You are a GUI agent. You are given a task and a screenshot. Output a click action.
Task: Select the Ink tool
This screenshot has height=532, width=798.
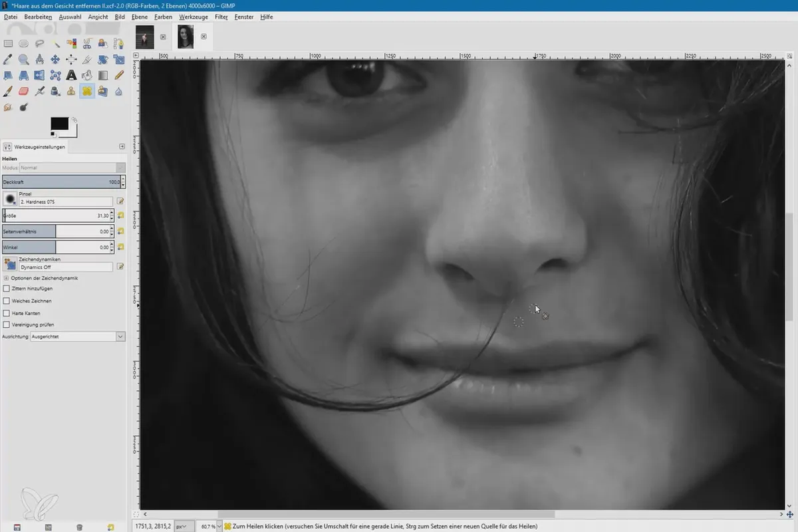(56, 91)
